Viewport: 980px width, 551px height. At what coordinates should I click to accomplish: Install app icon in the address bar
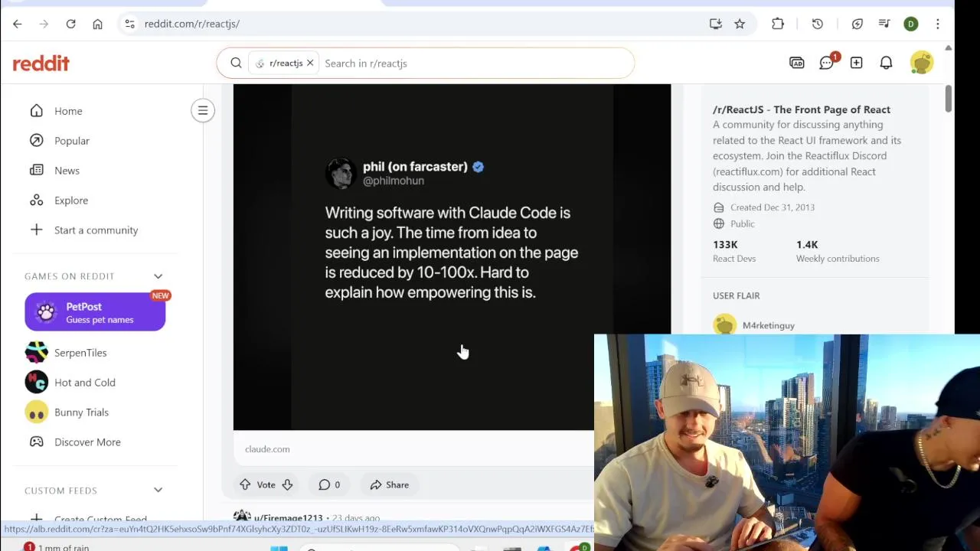(x=716, y=24)
